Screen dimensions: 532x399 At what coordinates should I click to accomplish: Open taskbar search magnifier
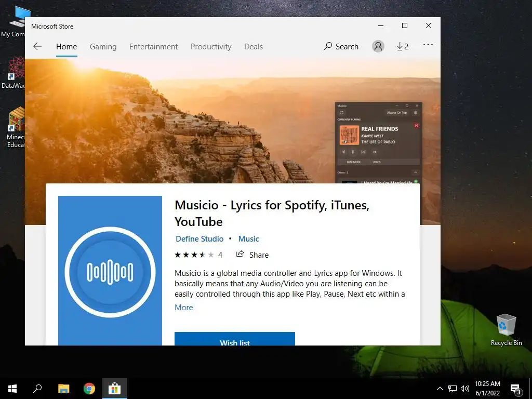click(x=37, y=389)
